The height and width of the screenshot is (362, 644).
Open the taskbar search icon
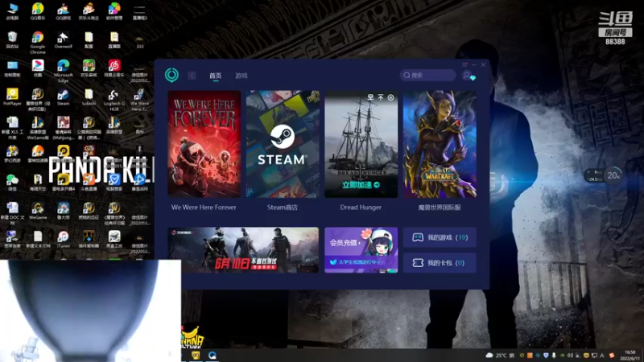213,356
